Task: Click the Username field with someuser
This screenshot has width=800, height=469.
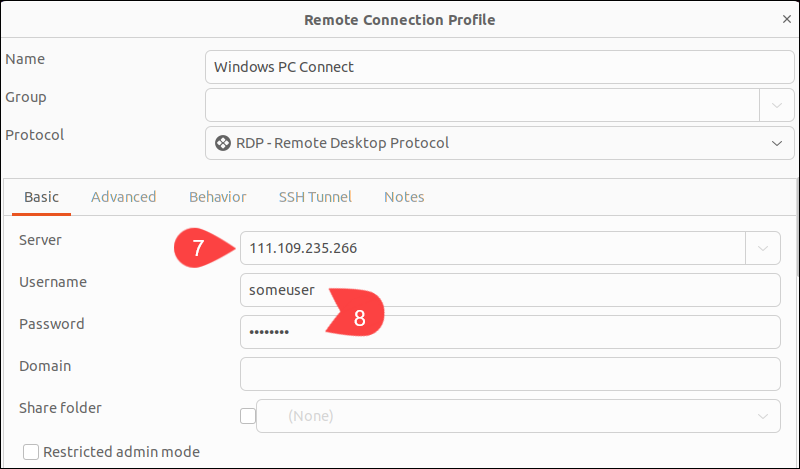Action: (510, 290)
